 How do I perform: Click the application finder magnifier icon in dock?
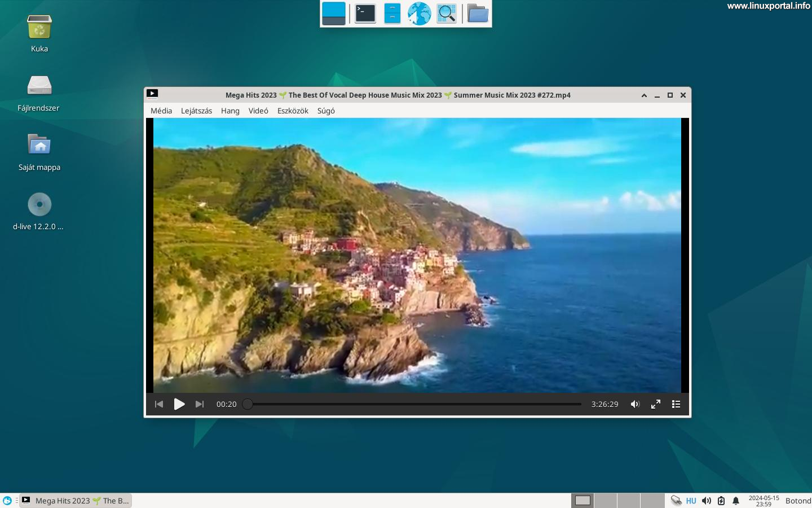pos(446,13)
